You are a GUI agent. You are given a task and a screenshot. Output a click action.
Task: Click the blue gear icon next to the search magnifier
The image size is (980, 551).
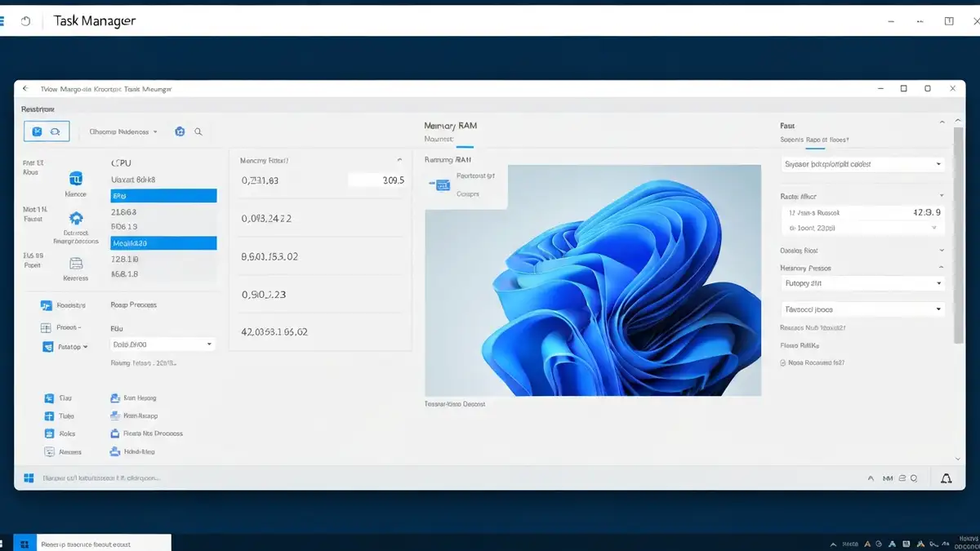point(180,131)
